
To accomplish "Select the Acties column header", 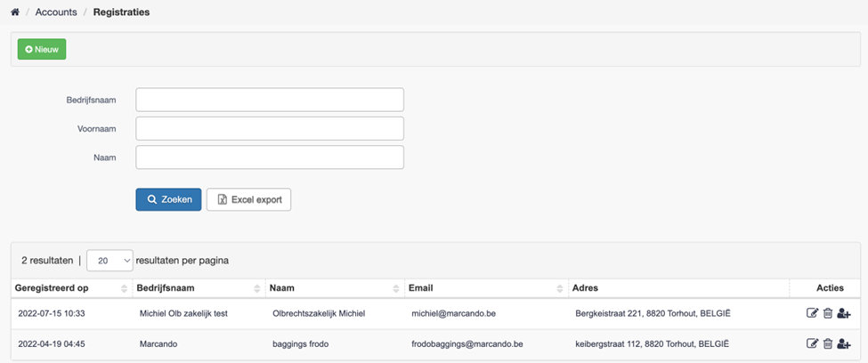I will coord(830,287).
